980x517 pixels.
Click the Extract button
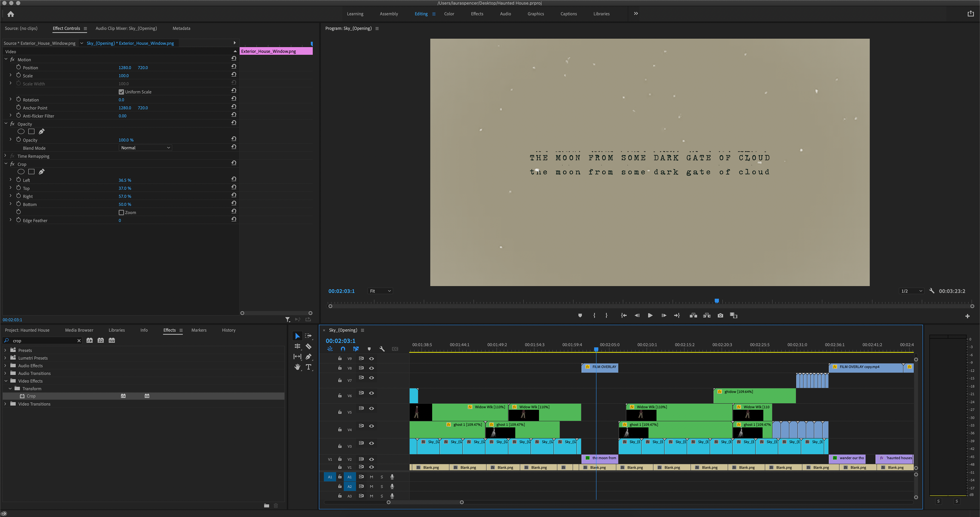707,315
